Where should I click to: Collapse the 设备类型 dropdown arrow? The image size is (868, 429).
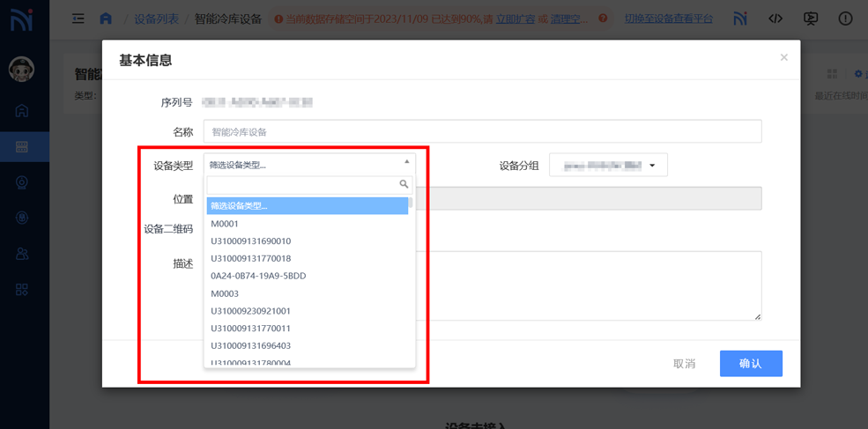(x=406, y=163)
